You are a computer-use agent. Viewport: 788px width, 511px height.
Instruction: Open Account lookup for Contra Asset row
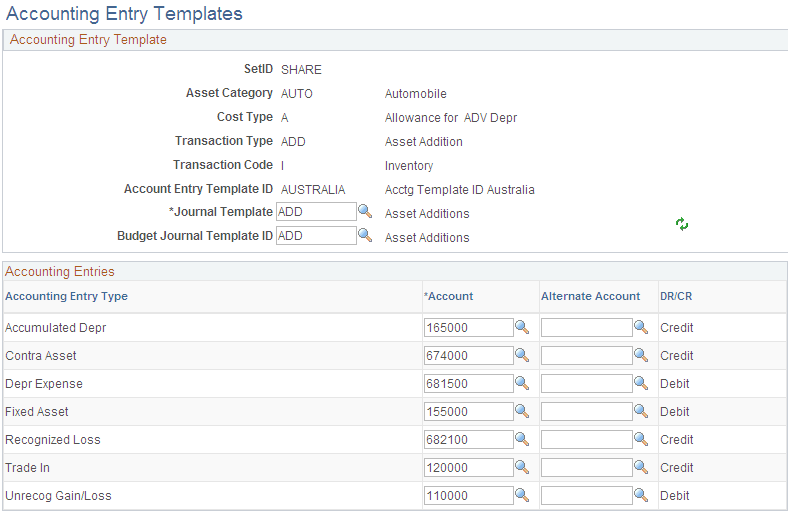pos(522,356)
